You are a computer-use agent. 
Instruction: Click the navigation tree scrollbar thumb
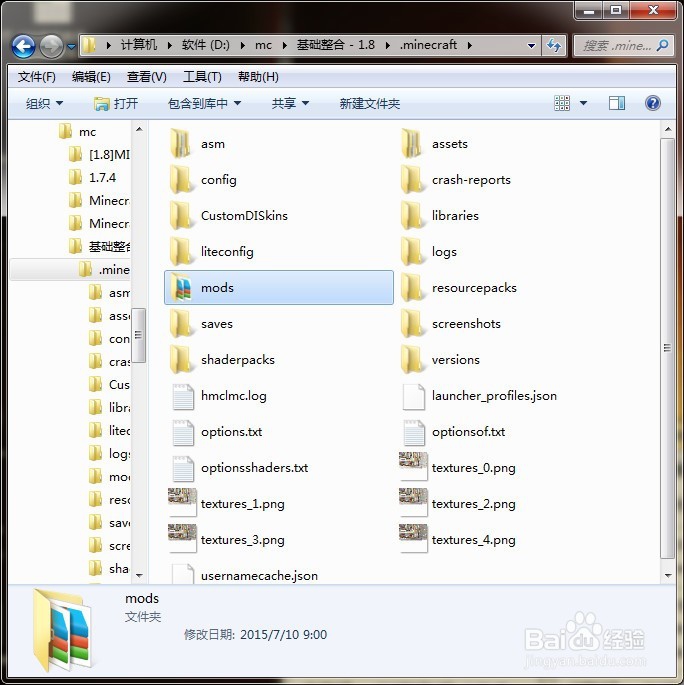coord(139,335)
